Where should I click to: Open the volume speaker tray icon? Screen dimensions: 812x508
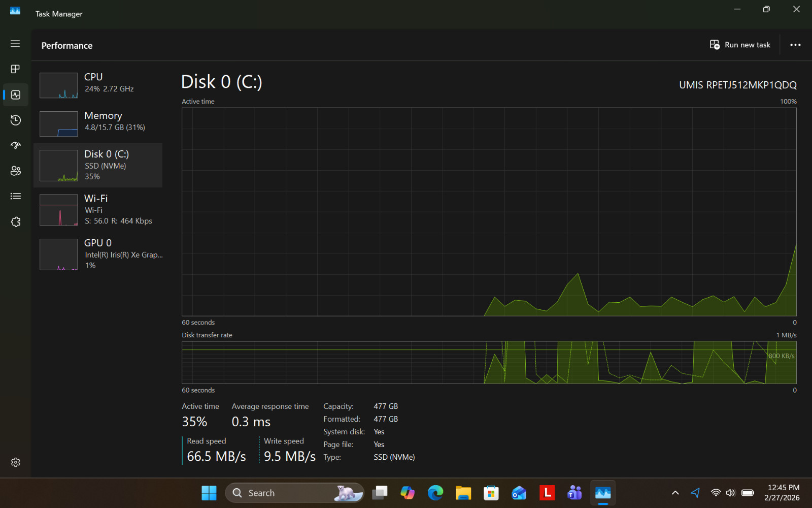coord(731,493)
